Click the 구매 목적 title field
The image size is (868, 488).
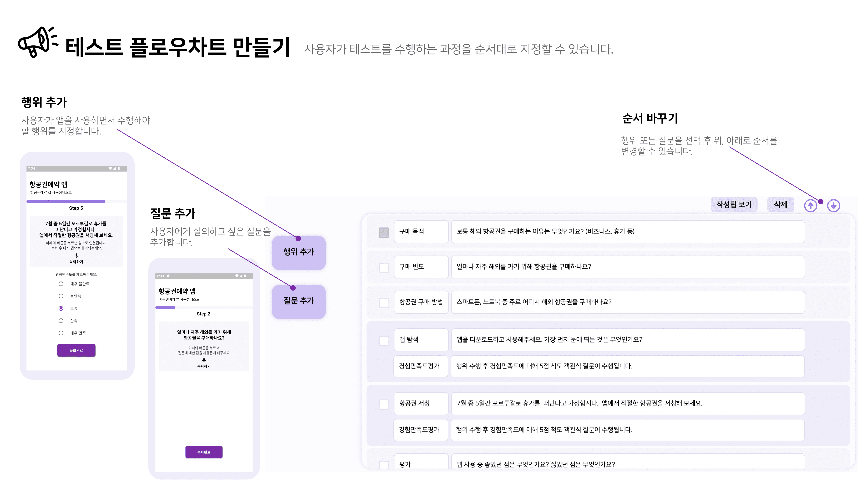[421, 232]
